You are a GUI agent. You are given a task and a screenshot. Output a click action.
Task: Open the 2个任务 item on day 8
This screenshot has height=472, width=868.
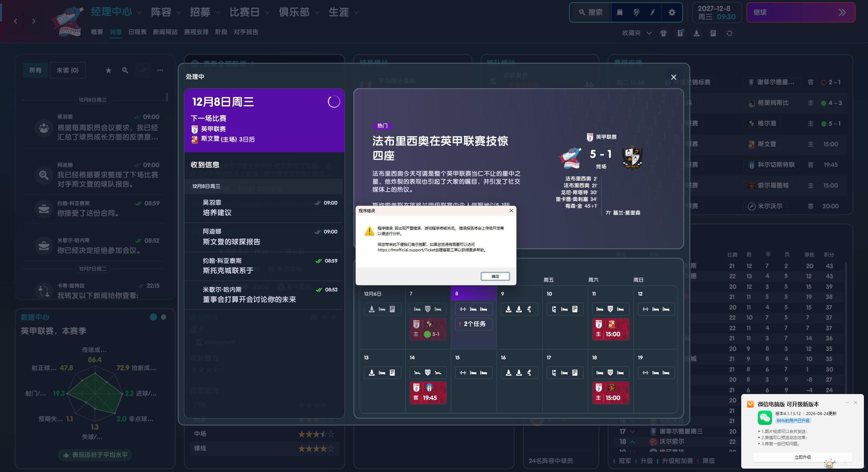click(x=474, y=324)
